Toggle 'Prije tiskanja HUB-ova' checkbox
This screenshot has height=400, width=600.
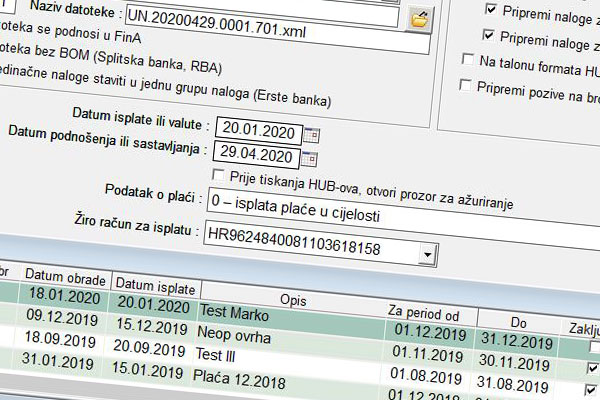pyautogui.click(x=220, y=177)
